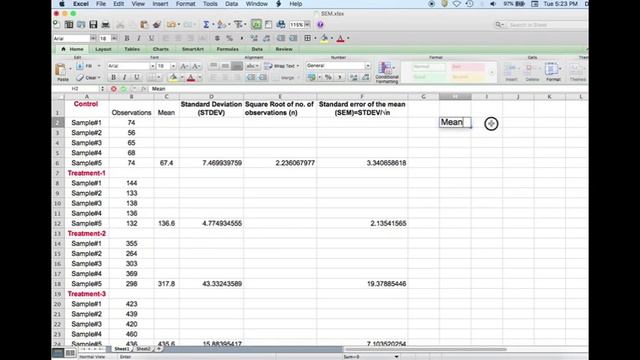The width and height of the screenshot is (640, 360).
Task: Open the purple Help icon in the toolbar
Action: (x=320, y=25)
